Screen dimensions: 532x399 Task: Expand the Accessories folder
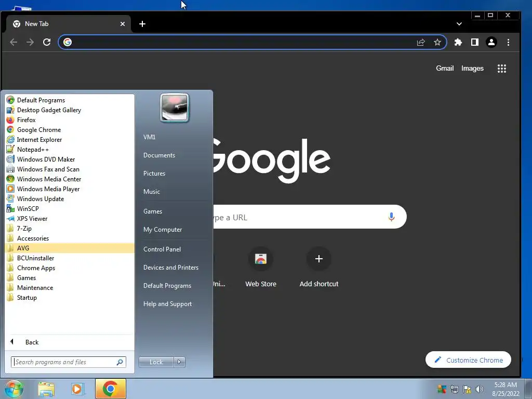point(70,238)
